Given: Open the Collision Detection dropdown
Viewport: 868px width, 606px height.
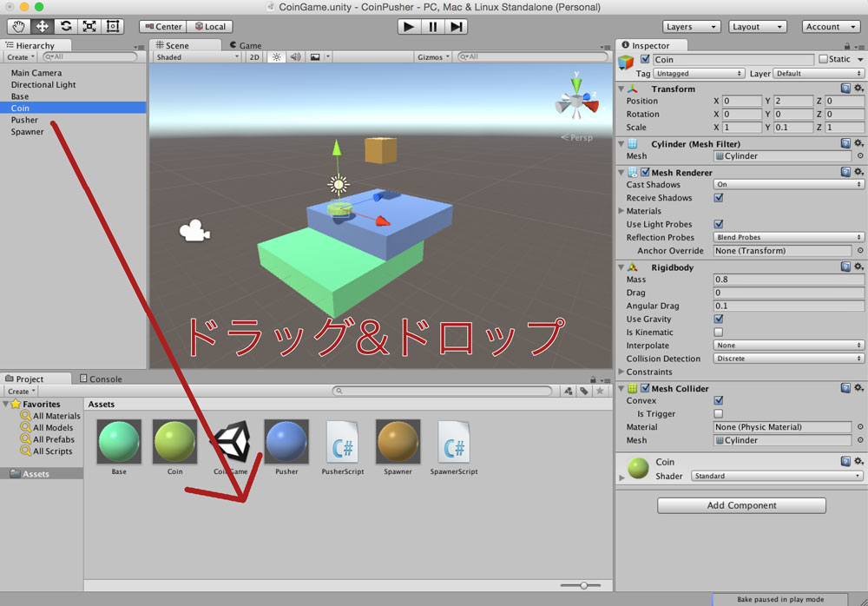Looking at the screenshot, I should 788,359.
